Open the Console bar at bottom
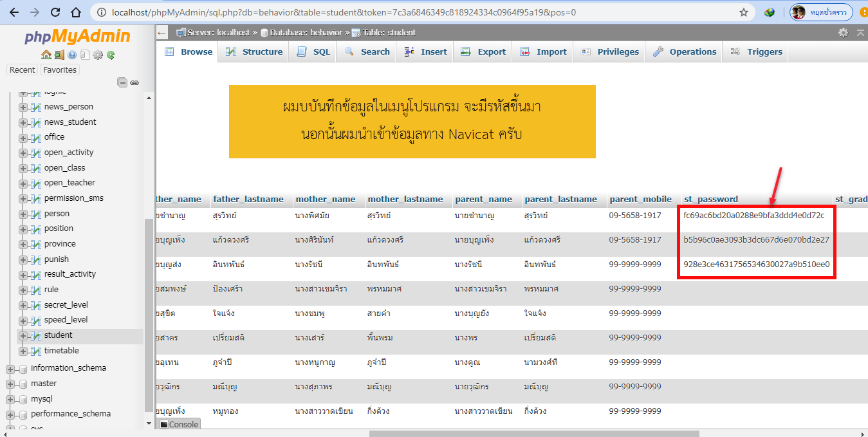Image resolution: width=868 pixels, height=437 pixels. pos(179,425)
